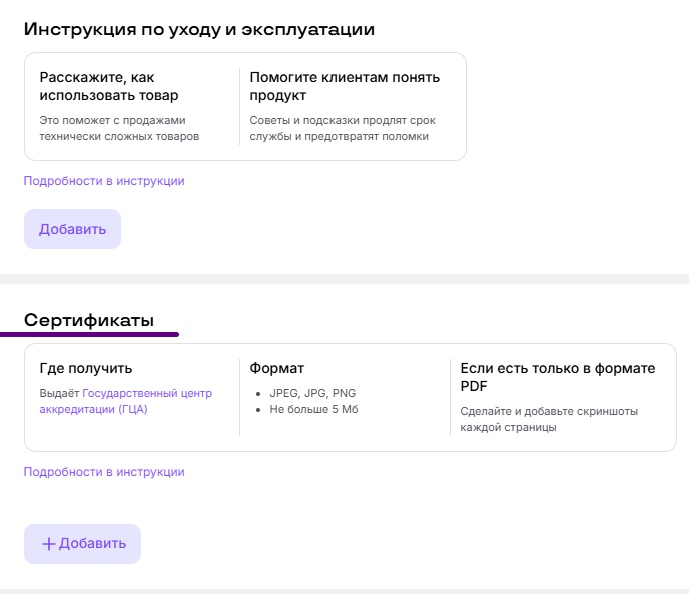Click Добавить button under Инструкция по уходу
The image size is (689, 594).
click(73, 229)
